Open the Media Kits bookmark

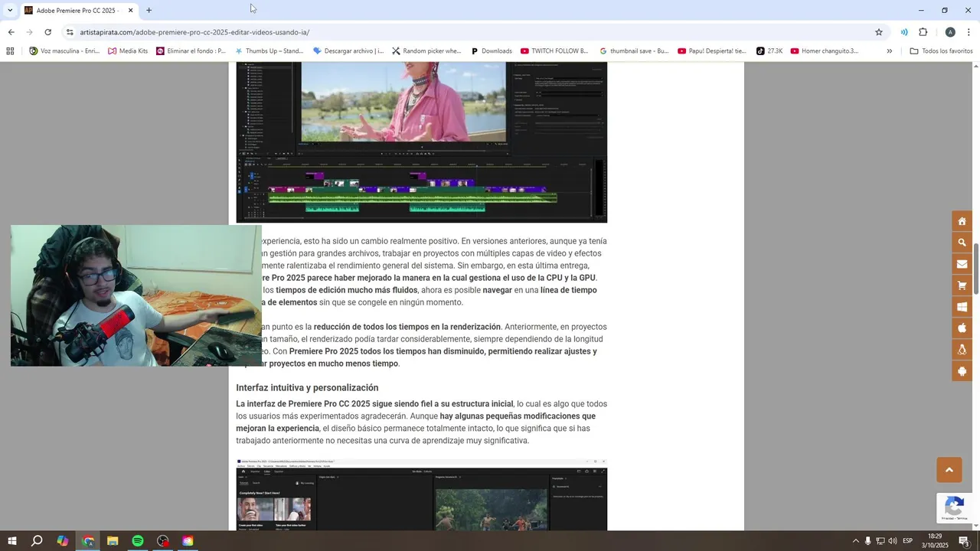pyautogui.click(x=128, y=51)
